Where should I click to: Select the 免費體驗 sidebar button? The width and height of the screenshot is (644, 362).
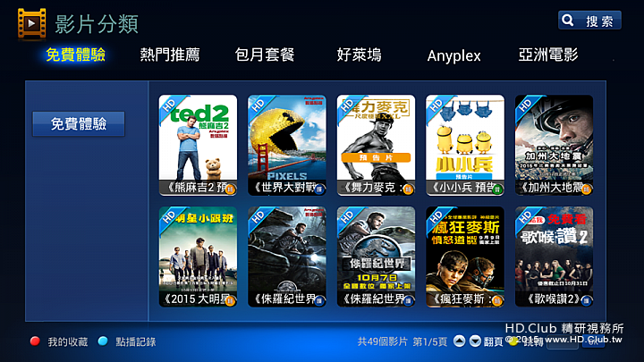click(79, 123)
